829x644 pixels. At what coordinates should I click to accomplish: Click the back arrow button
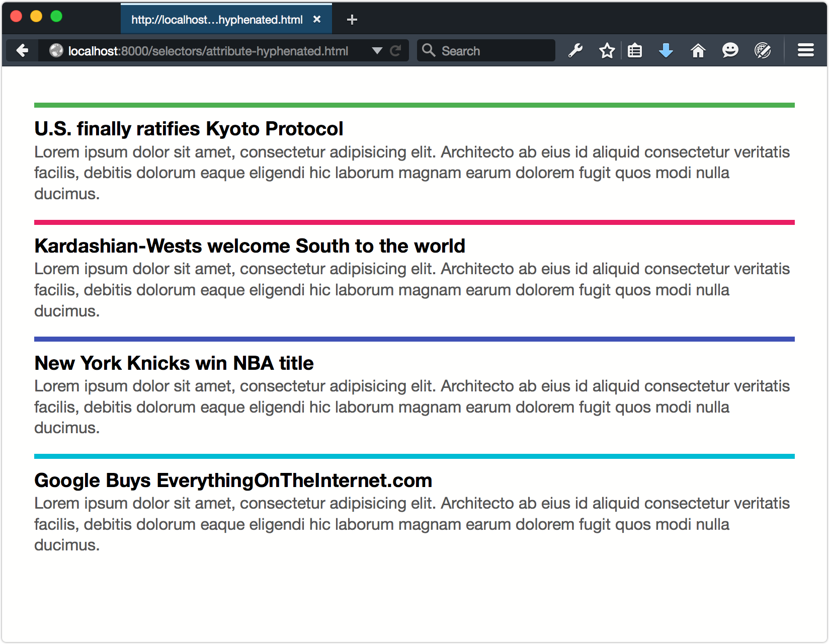[x=22, y=51]
